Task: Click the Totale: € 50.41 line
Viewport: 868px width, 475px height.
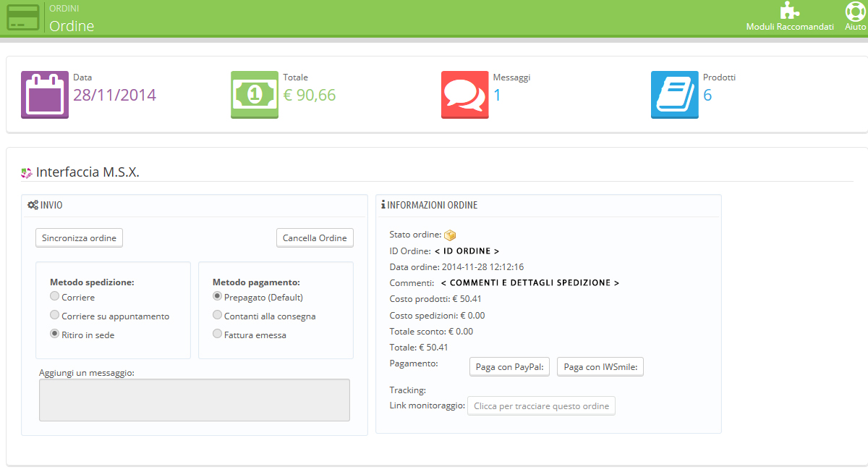Action: [x=419, y=347]
